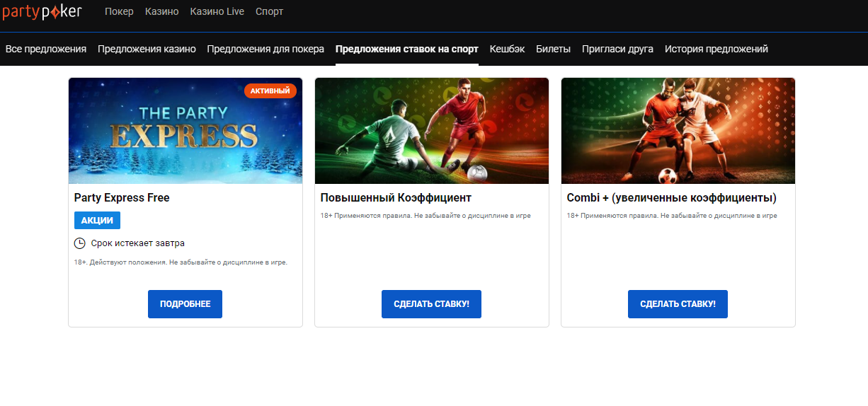
Task: View История предложений tab
Action: (716, 49)
